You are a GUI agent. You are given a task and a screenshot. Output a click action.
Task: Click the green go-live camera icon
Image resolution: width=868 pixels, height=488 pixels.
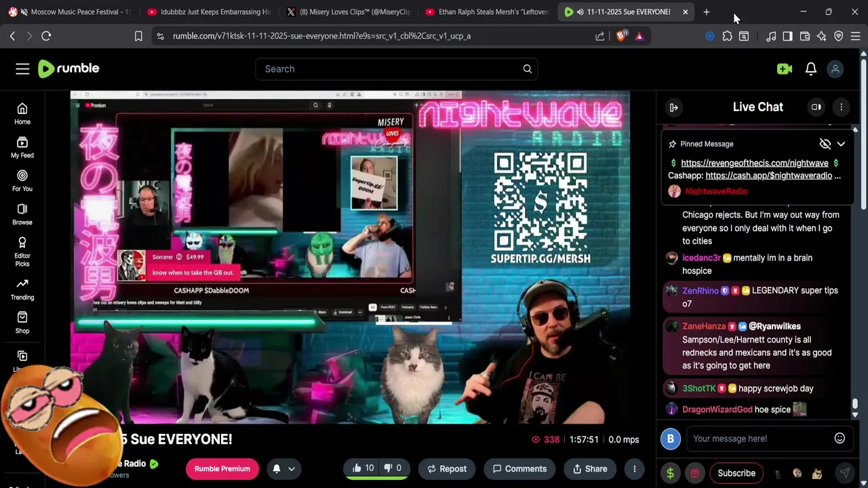(785, 68)
